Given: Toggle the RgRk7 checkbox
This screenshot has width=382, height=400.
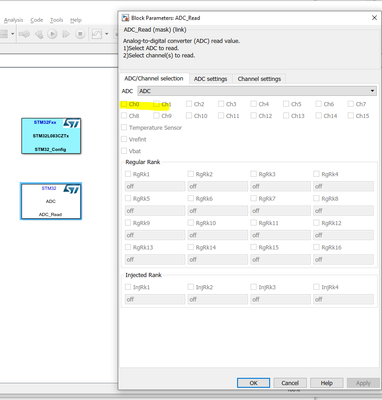Looking at the screenshot, I should tap(253, 198).
